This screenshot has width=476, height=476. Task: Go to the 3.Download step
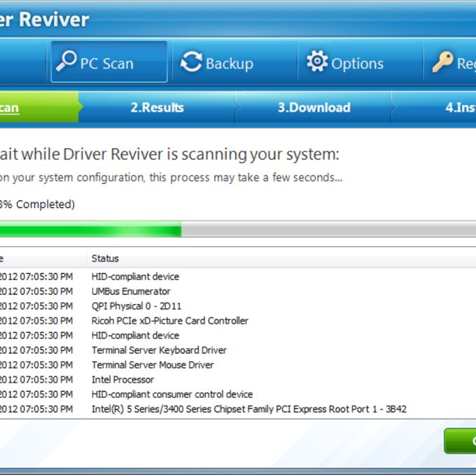[x=314, y=107]
